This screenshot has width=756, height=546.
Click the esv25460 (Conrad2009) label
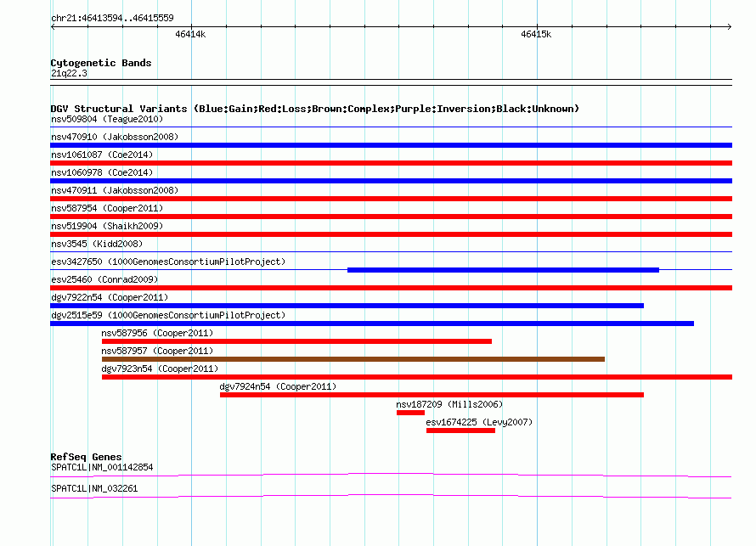pyautogui.click(x=104, y=279)
